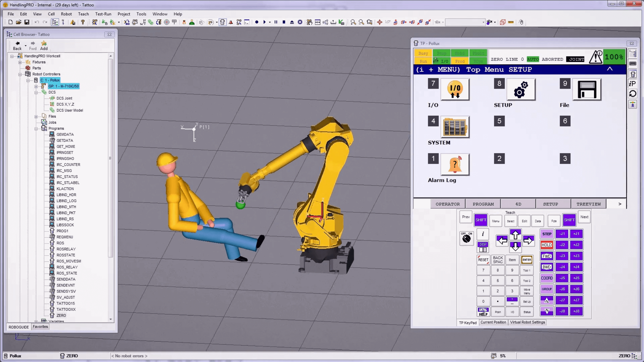Select the TATTOO15 program in tree
This screenshot has height=362, width=644.
[66, 303]
